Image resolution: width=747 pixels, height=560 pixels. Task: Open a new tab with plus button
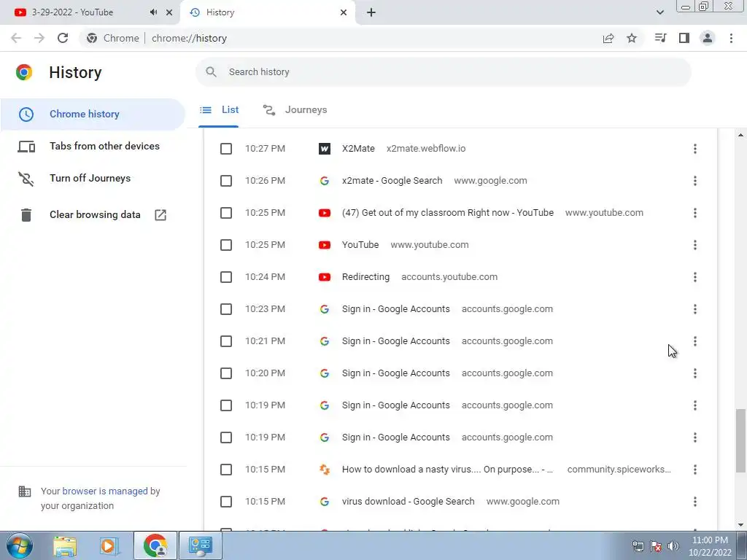click(371, 12)
